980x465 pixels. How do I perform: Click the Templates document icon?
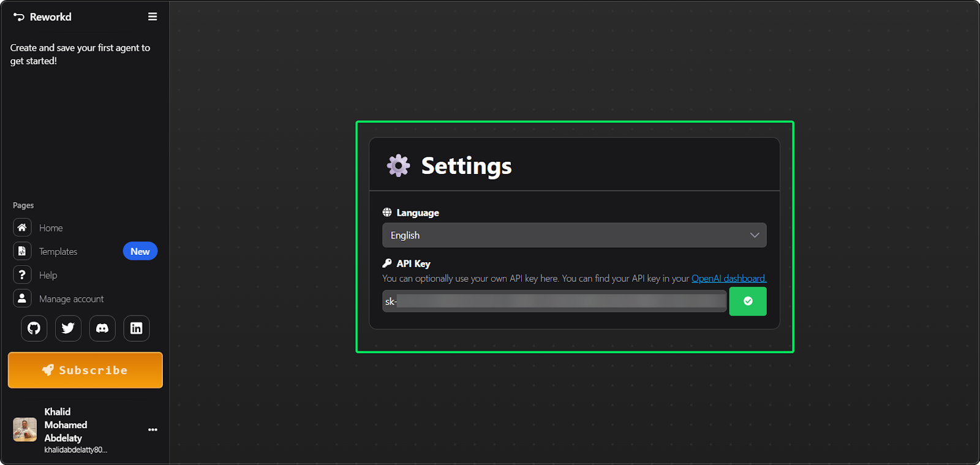(x=22, y=251)
